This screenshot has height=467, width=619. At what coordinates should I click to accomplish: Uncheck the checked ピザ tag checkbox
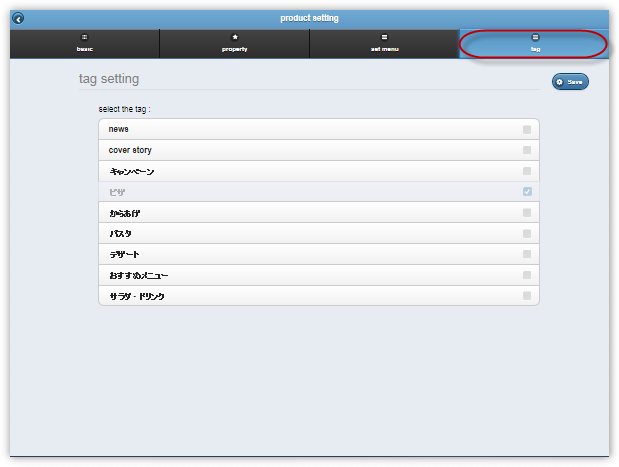(x=527, y=191)
